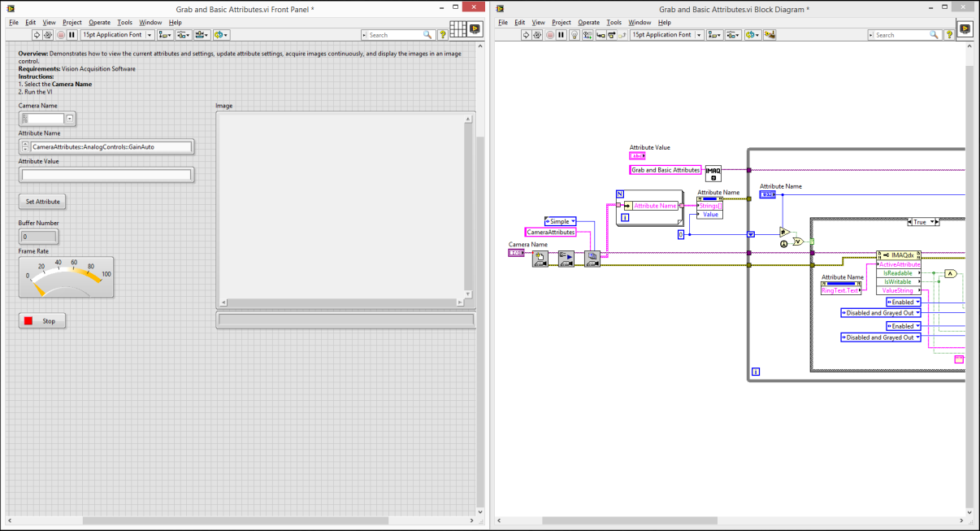This screenshot has width=980, height=531.
Task: Click Run Continuously in the Block Diagram toolbar
Action: pos(538,35)
